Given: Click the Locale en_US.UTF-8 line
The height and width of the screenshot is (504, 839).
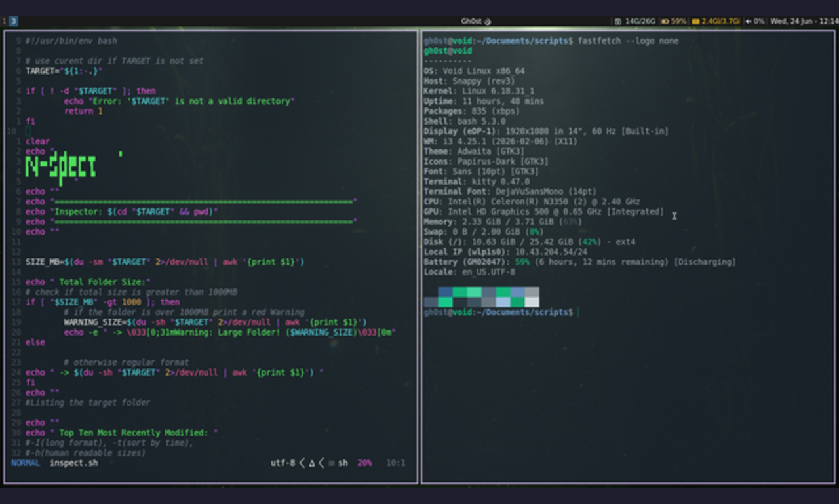Looking at the screenshot, I should pos(469,272).
